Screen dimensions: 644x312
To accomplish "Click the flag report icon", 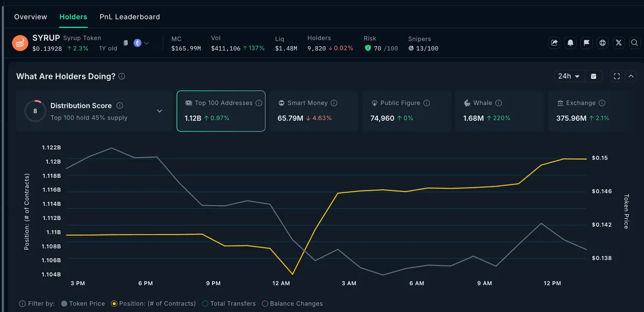I will tap(587, 43).
